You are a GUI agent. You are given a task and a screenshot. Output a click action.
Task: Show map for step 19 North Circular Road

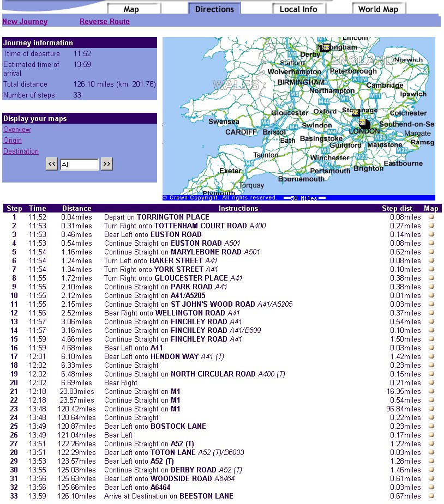[431, 374]
